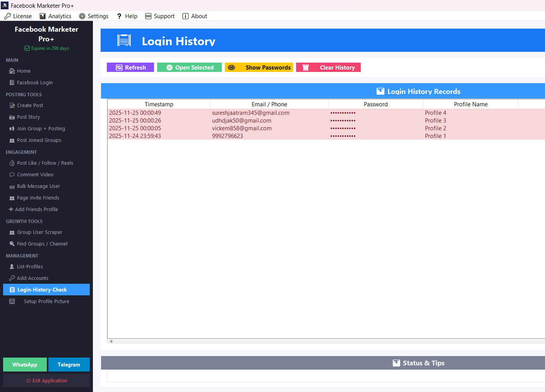Open the Post Story tool
Image resolution: width=545 pixels, height=392 pixels.
(x=28, y=117)
